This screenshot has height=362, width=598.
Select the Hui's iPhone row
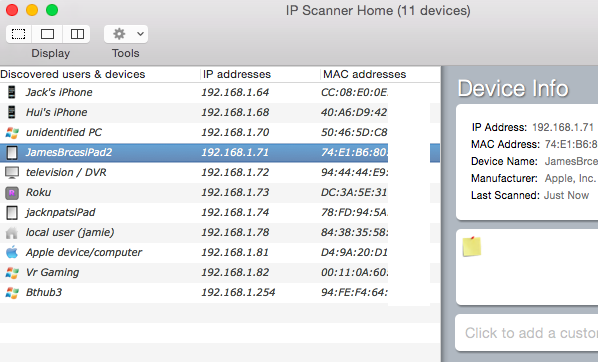pos(220,113)
